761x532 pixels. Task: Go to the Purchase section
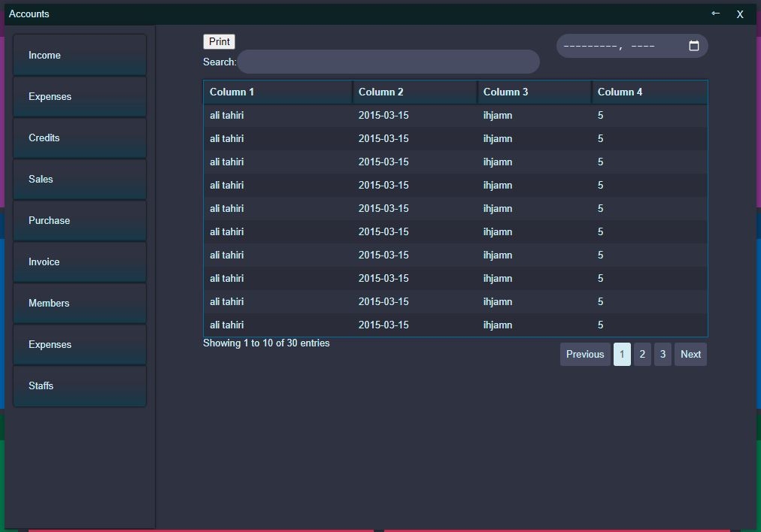click(x=79, y=220)
